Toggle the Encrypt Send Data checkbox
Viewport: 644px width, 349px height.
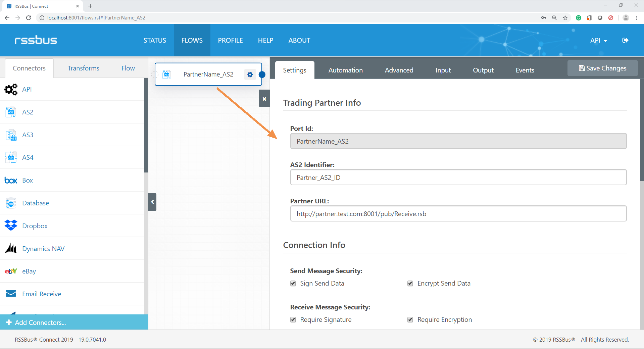coord(410,284)
